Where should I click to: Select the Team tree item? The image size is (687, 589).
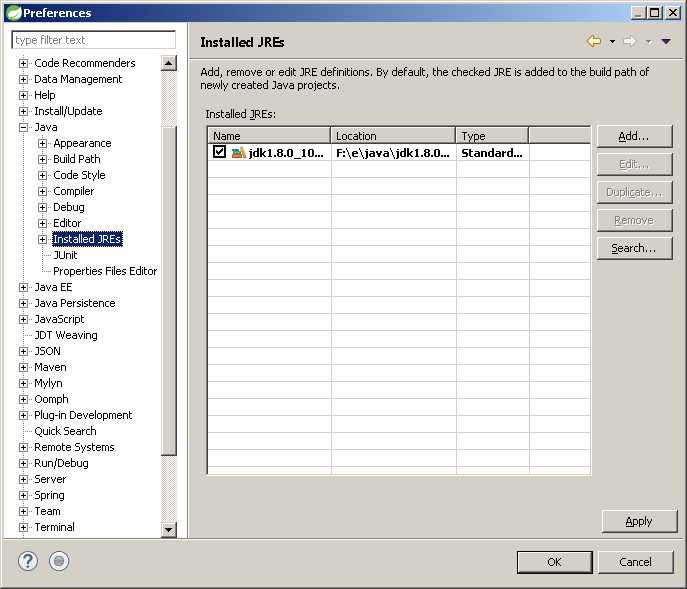(x=47, y=511)
